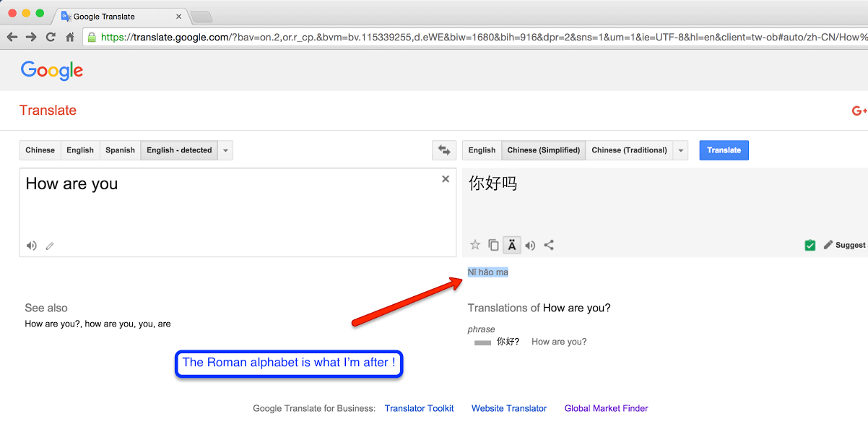The image size is (868, 432).
Task: Click the green verified shield icon
Action: pyautogui.click(x=810, y=246)
